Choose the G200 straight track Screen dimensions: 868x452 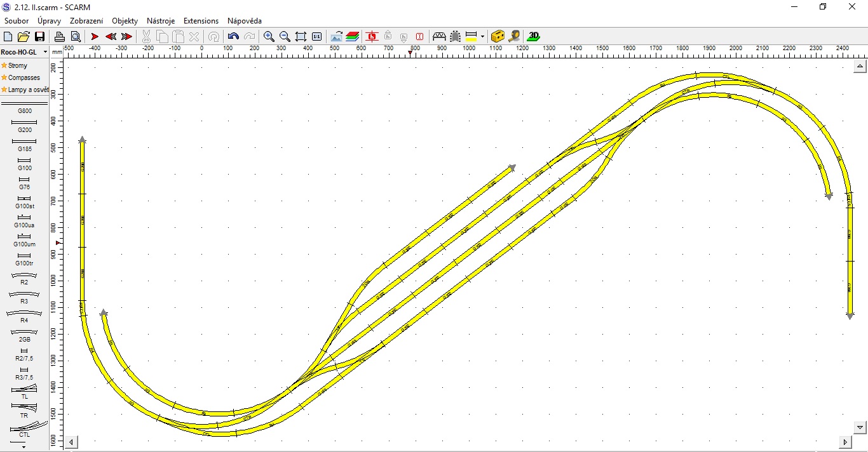click(x=24, y=123)
